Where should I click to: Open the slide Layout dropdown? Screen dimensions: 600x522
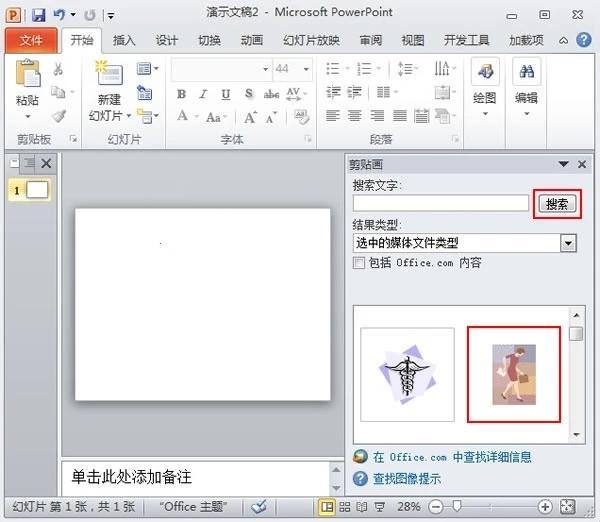(147, 69)
